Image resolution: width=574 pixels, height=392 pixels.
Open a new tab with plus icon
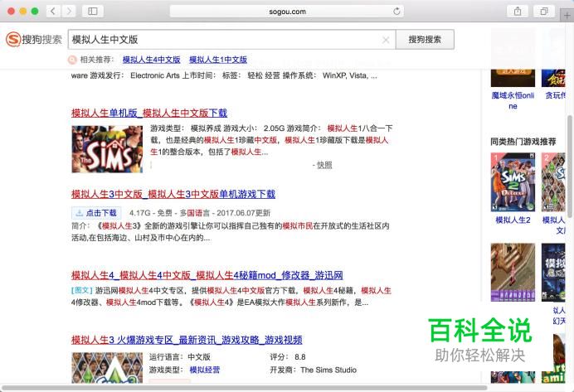(x=567, y=16)
